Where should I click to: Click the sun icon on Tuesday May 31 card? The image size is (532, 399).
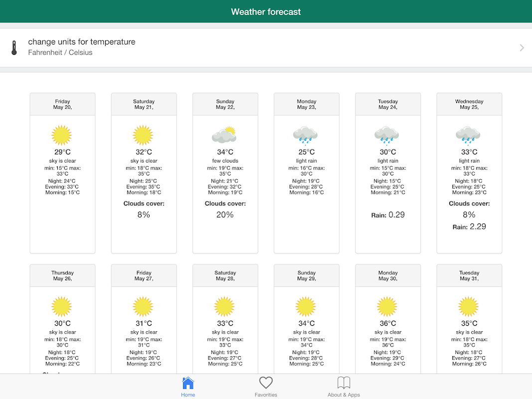pyautogui.click(x=469, y=306)
